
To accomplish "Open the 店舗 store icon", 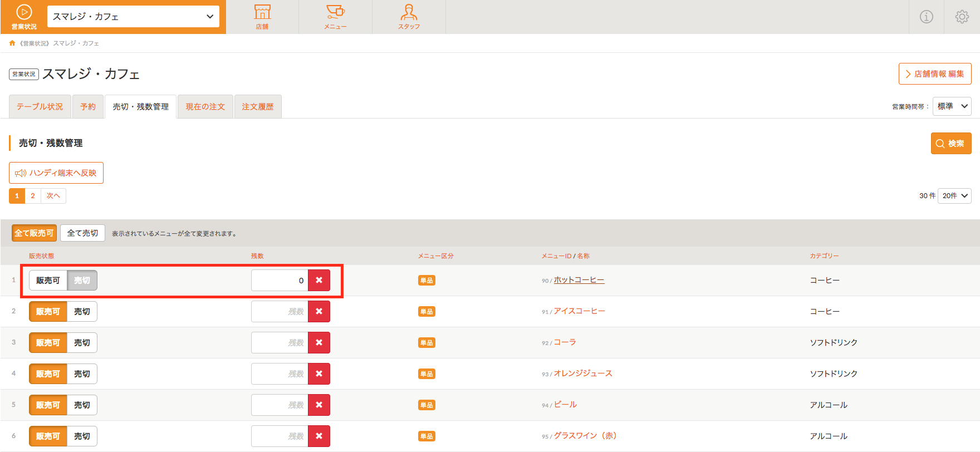I will click(x=262, y=17).
